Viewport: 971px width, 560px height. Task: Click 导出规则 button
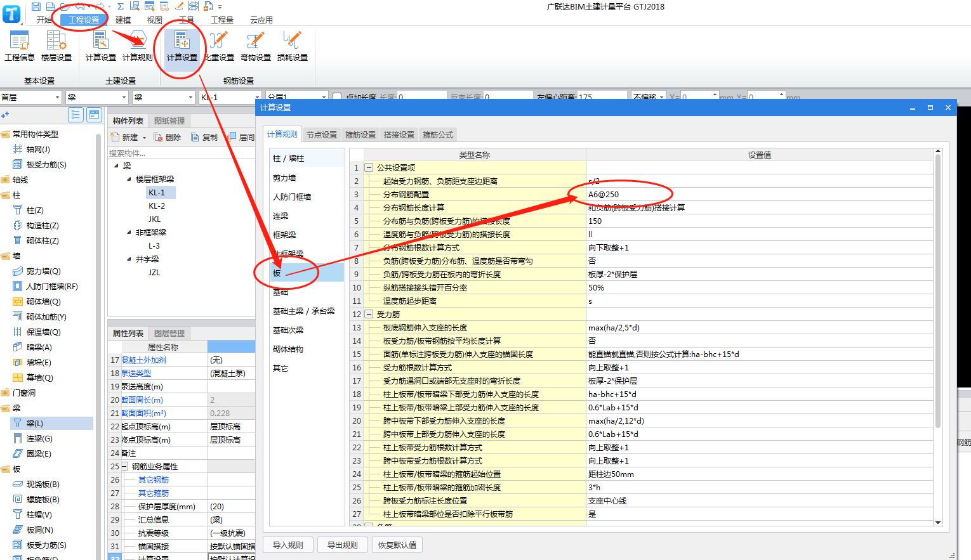[343, 545]
